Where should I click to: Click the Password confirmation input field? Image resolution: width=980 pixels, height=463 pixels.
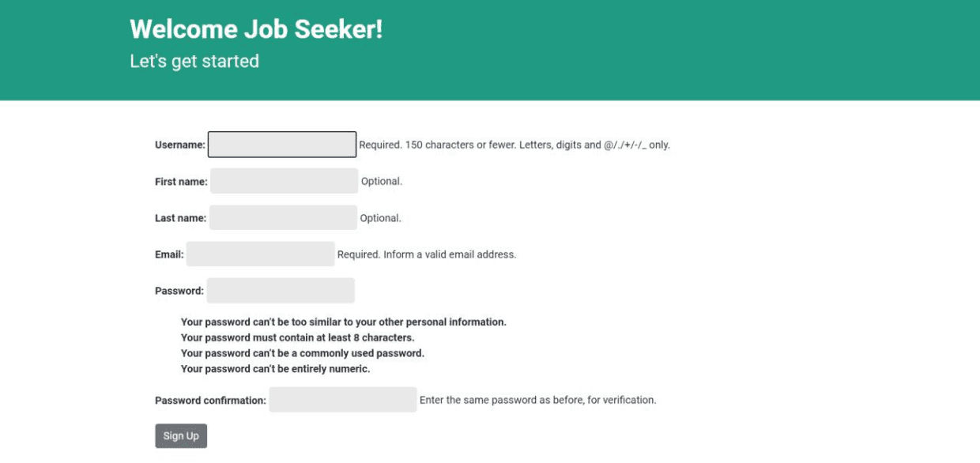click(x=342, y=400)
